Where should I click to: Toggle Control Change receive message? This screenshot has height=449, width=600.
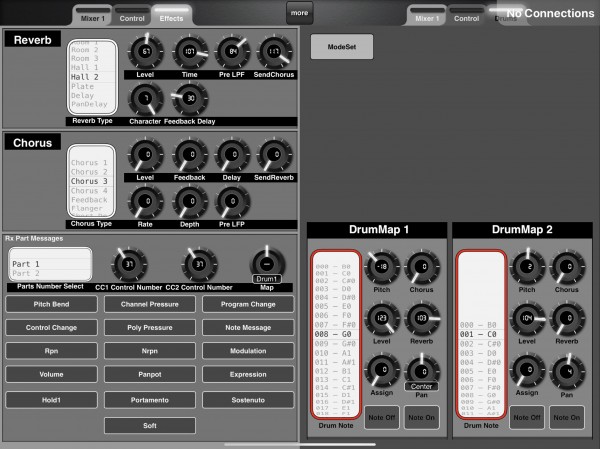click(51, 328)
